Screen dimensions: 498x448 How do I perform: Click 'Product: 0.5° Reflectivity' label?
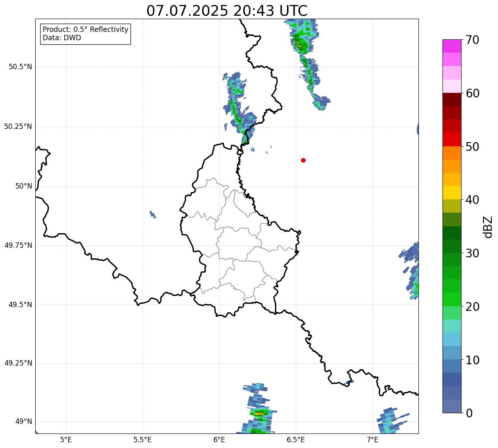(85, 30)
